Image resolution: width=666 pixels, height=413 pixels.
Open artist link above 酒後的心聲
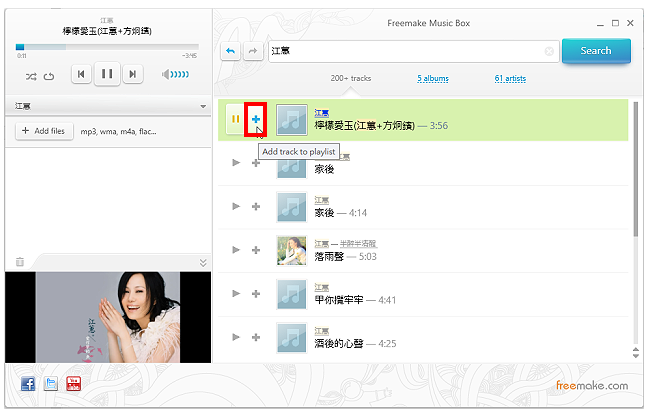tap(322, 331)
